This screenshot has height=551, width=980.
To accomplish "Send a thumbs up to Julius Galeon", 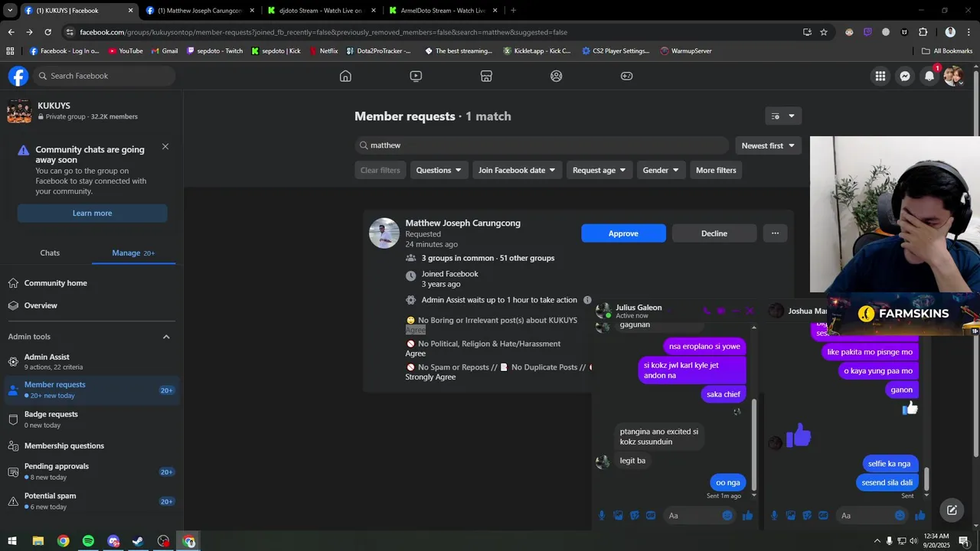I will click(748, 516).
